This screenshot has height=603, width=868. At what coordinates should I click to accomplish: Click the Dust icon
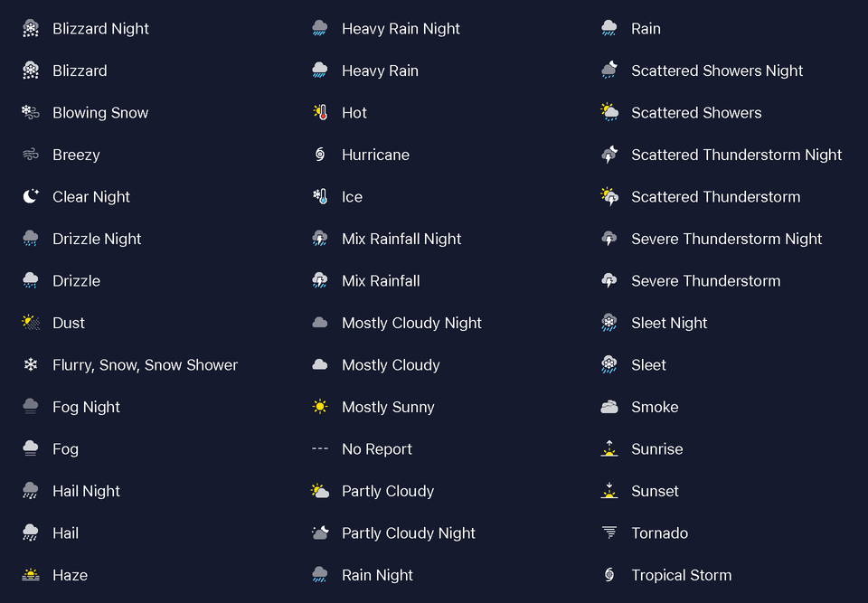click(x=31, y=322)
